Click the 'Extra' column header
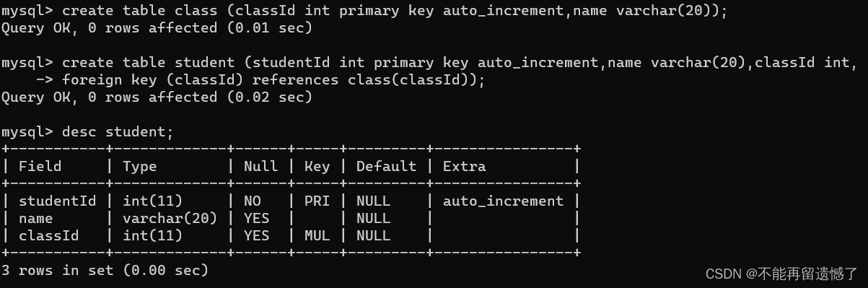Viewport: 868px width, 288px height. point(465,166)
